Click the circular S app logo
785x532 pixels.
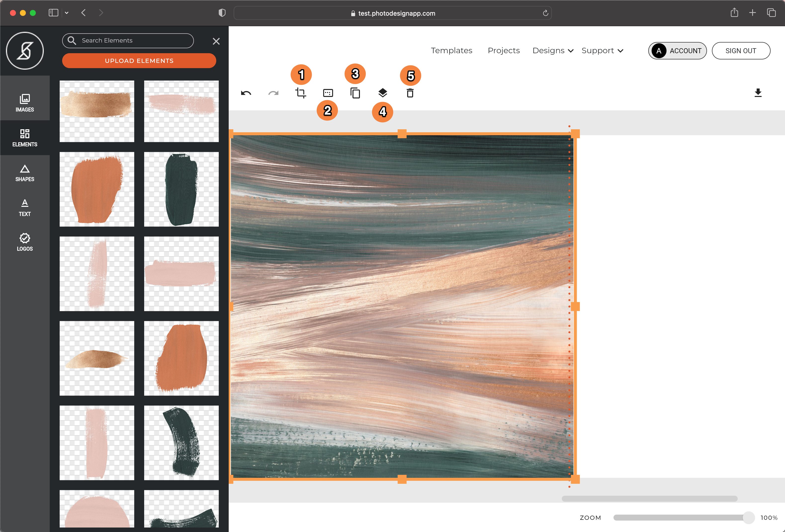pos(25,51)
